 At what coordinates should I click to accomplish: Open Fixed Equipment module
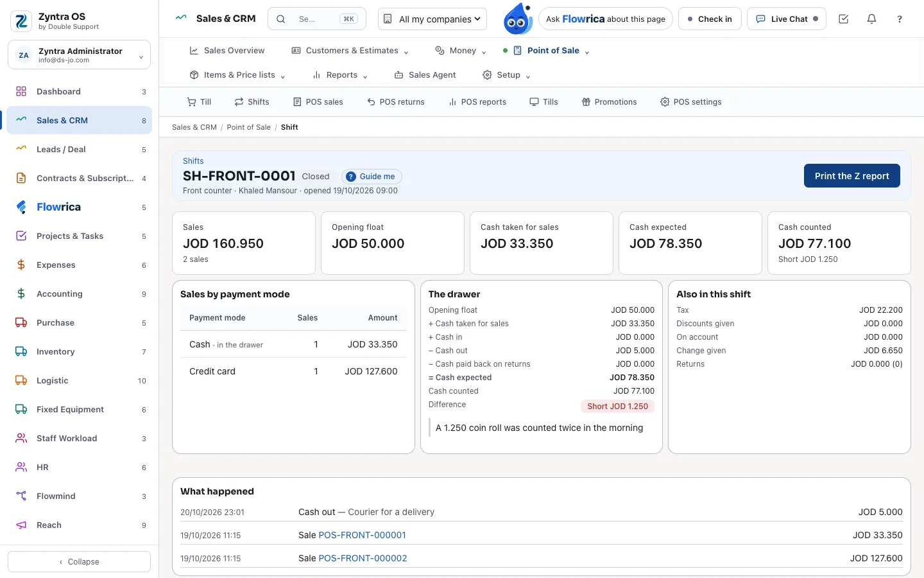(80, 410)
